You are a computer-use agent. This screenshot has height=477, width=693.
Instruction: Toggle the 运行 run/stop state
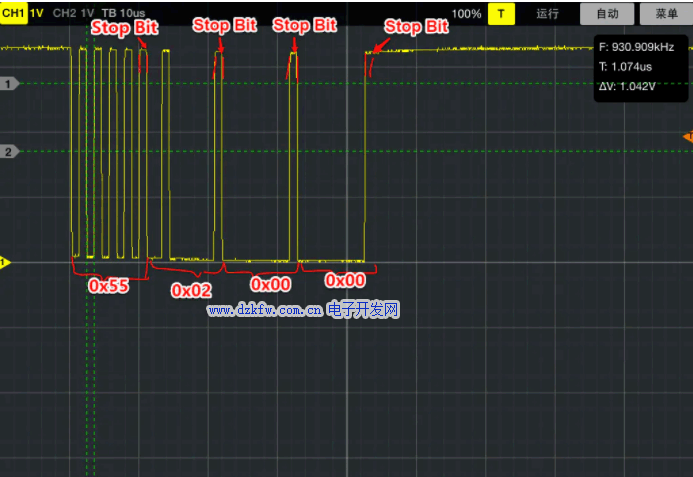(548, 14)
